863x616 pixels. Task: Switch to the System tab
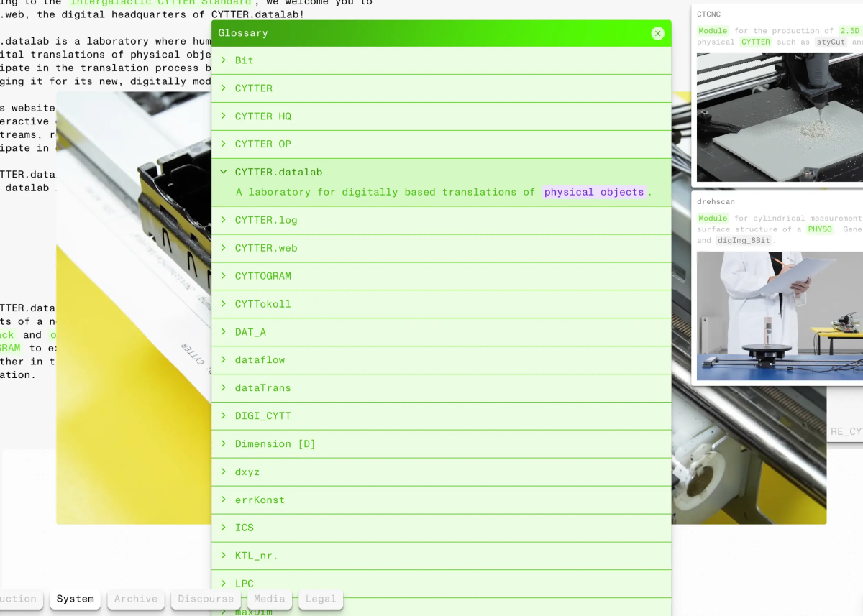pyautogui.click(x=76, y=599)
